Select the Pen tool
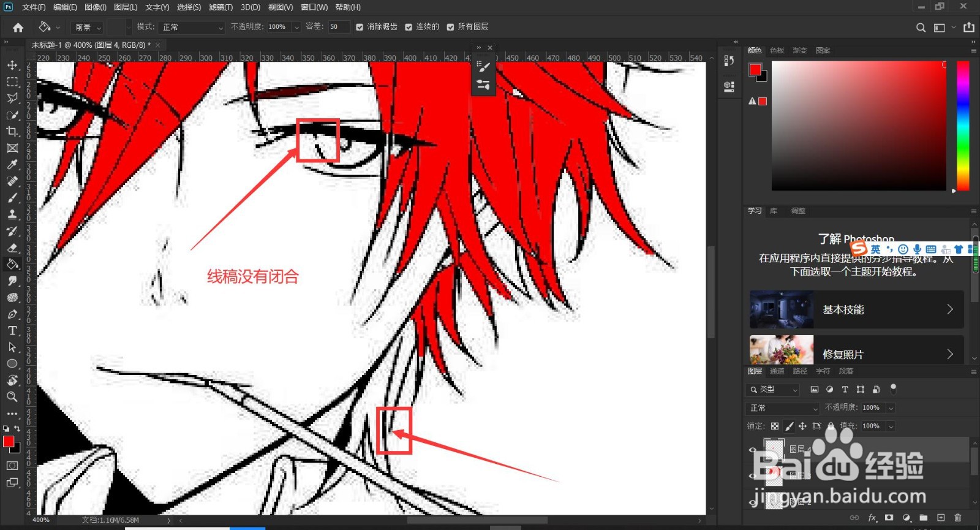The image size is (980, 530). (12, 314)
